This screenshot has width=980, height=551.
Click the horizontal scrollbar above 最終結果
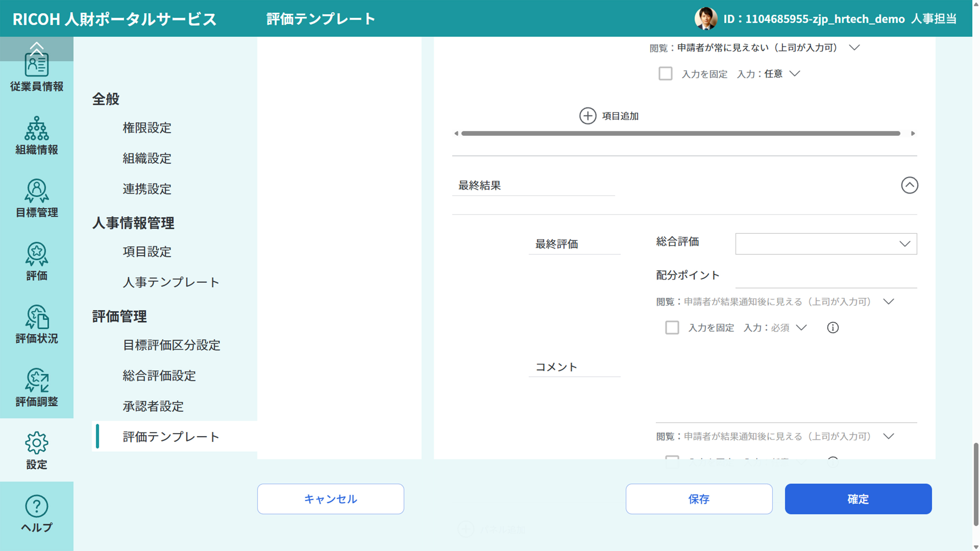point(685,133)
